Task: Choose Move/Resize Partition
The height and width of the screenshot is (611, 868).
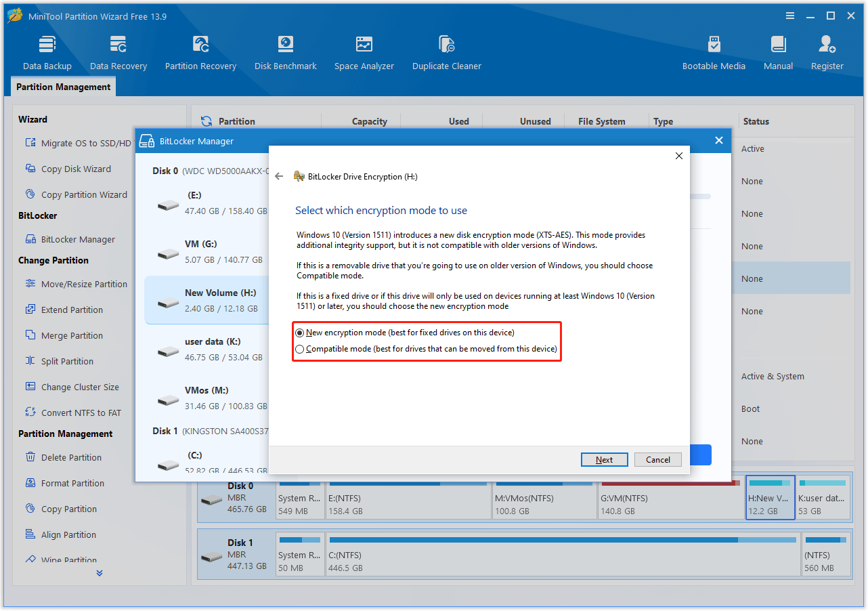Action: point(76,284)
